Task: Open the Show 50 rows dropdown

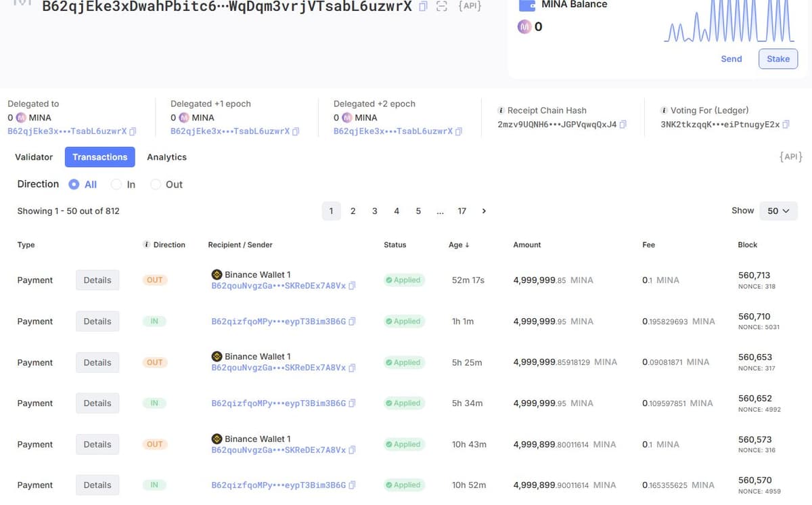Action: (778, 211)
